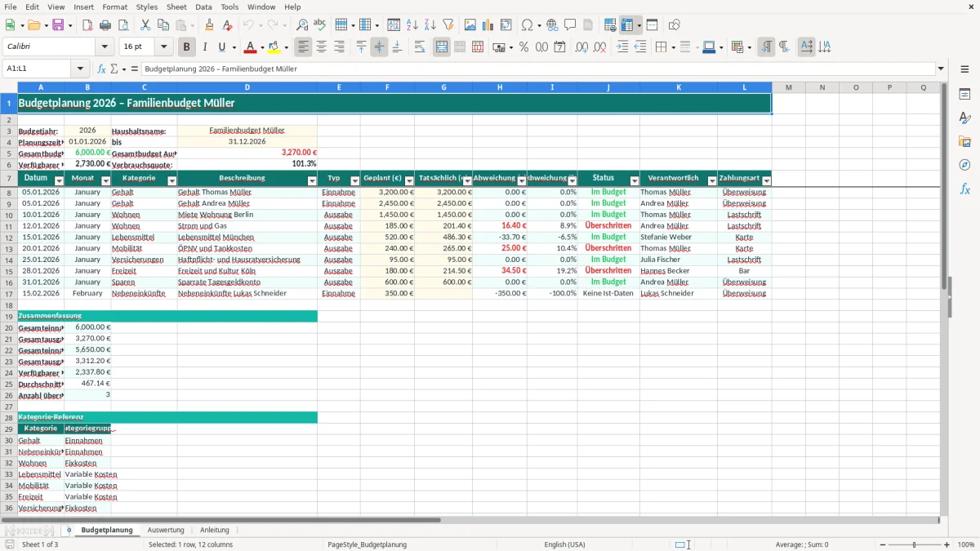Cut the selection with the scissors icon
Screen dimensions: 980x551
[145, 25]
